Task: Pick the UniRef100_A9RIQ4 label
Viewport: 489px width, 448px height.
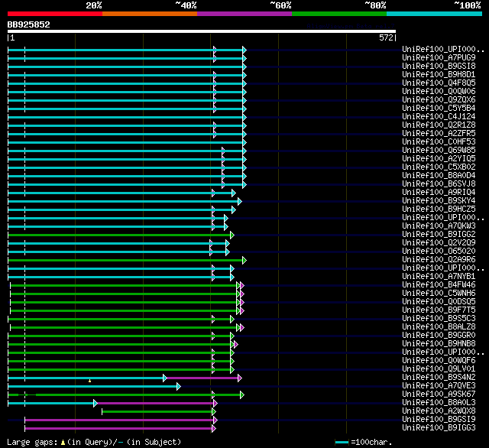Action: (439, 192)
